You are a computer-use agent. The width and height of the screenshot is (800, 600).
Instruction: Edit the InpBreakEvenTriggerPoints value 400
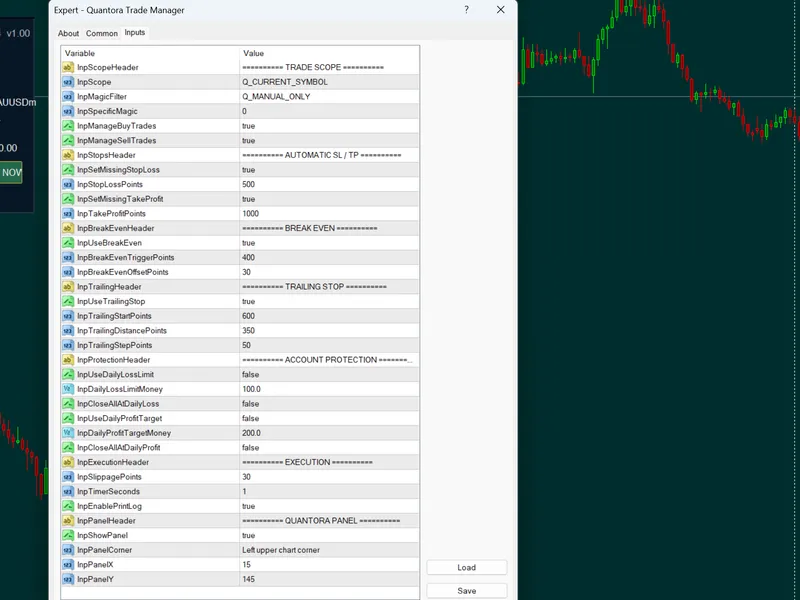coord(330,258)
